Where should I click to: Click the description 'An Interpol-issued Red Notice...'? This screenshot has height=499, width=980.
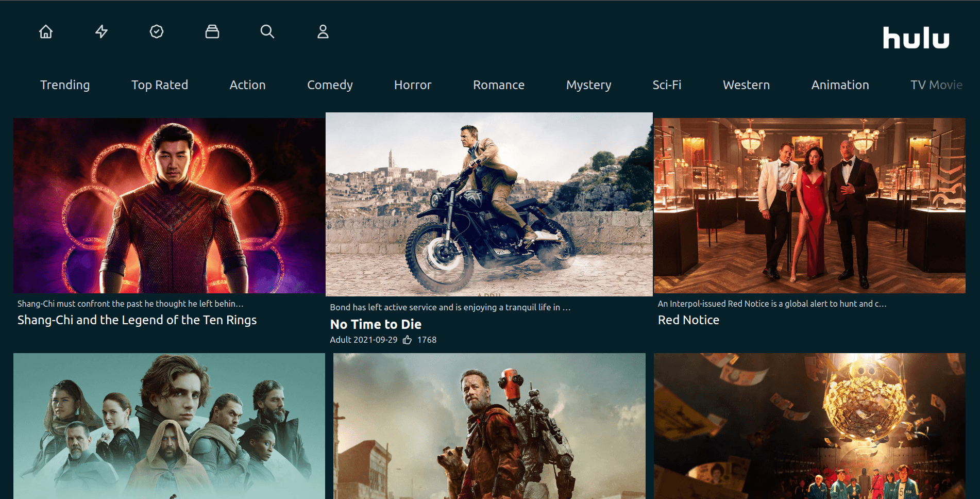[x=772, y=304]
